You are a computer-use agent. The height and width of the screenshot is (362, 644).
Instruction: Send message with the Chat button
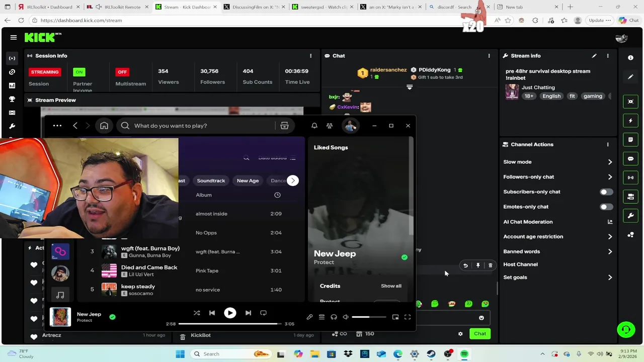[x=480, y=334]
